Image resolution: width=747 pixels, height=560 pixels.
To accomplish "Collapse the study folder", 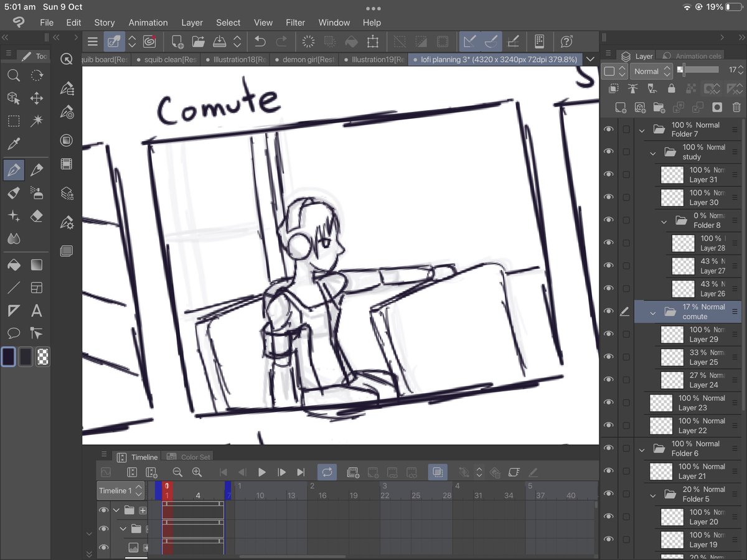I will click(x=653, y=152).
